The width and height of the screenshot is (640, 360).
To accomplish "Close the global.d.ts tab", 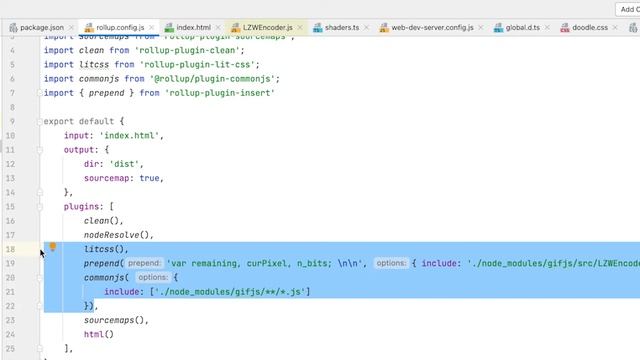I will pos(547,27).
